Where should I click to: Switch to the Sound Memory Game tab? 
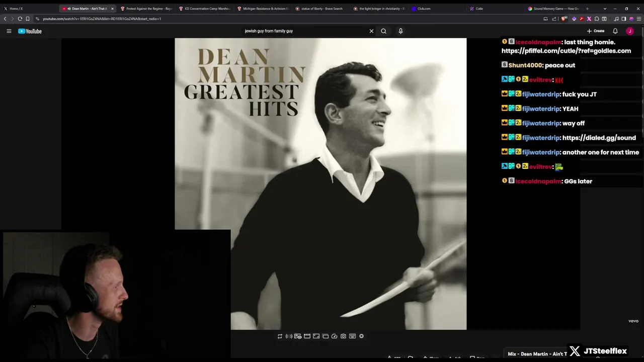click(x=553, y=9)
